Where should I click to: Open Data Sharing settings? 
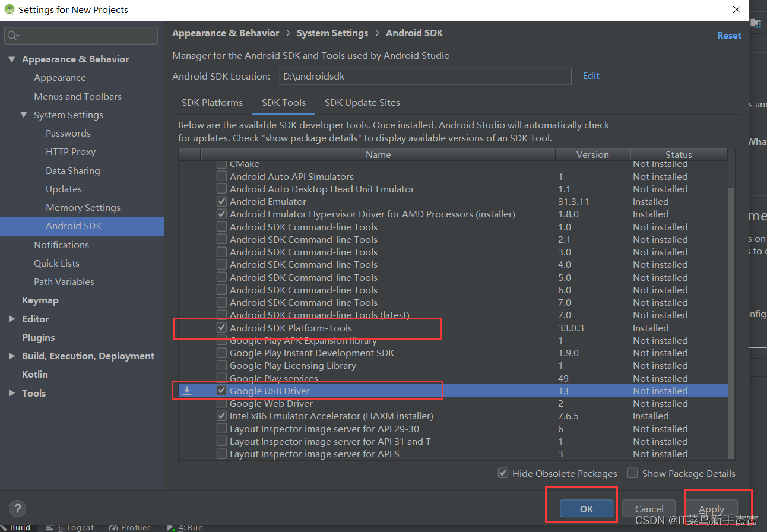pos(73,170)
